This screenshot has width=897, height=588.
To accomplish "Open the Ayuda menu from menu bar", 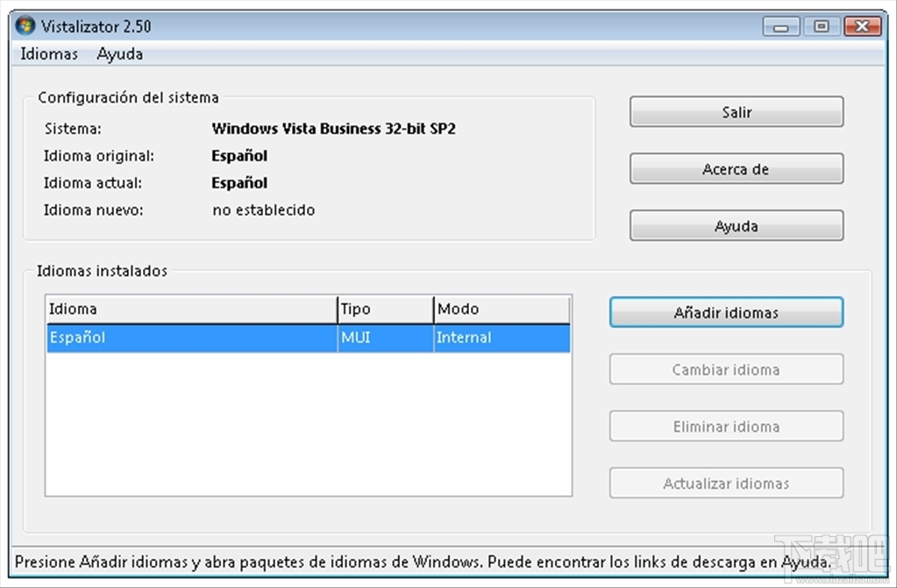I will click(119, 54).
